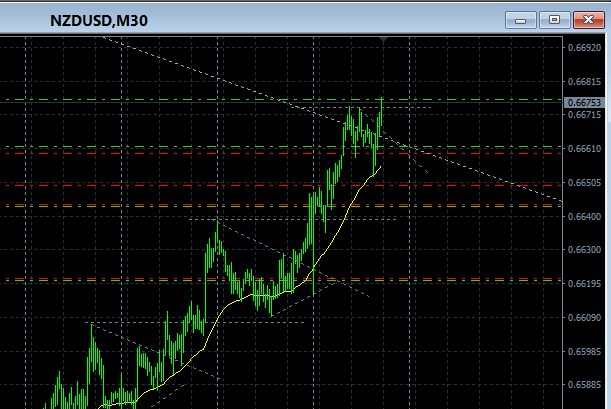Close the NZDUSD,M30 chart window
611x409 pixels.
click(588, 20)
